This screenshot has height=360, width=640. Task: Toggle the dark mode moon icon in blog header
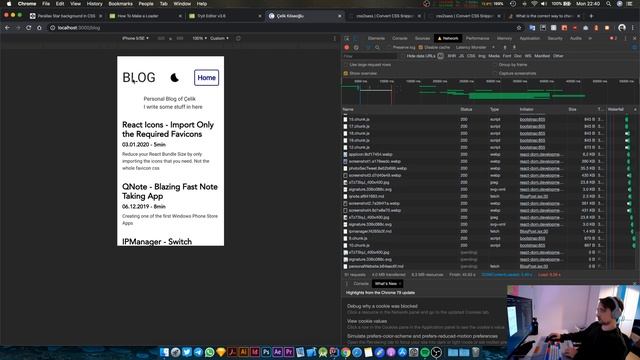point(174,78)
